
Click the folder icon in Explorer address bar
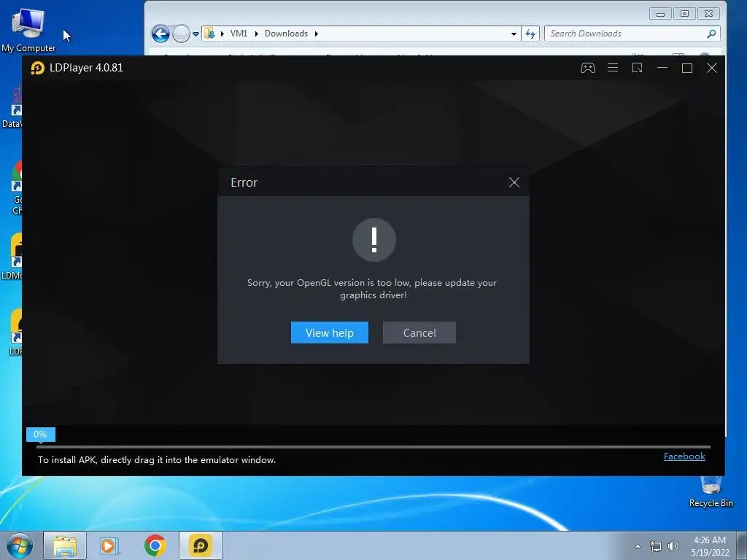(x=209, y=34)
